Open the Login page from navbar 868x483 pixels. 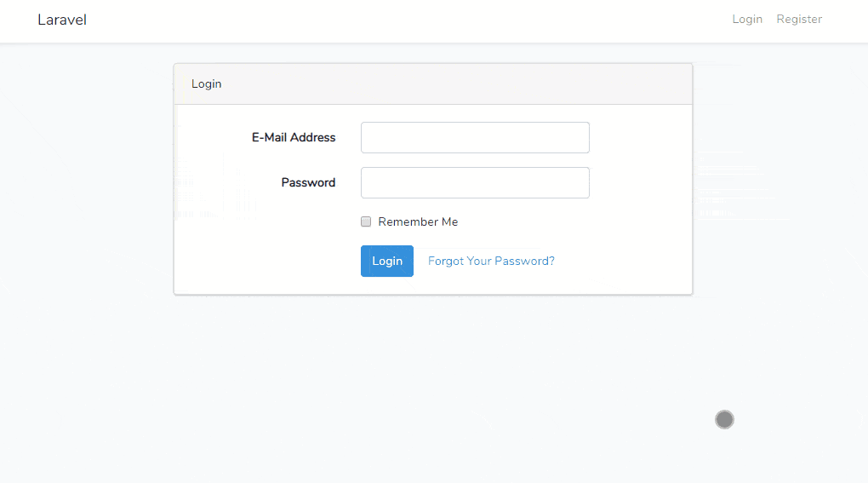747,20
